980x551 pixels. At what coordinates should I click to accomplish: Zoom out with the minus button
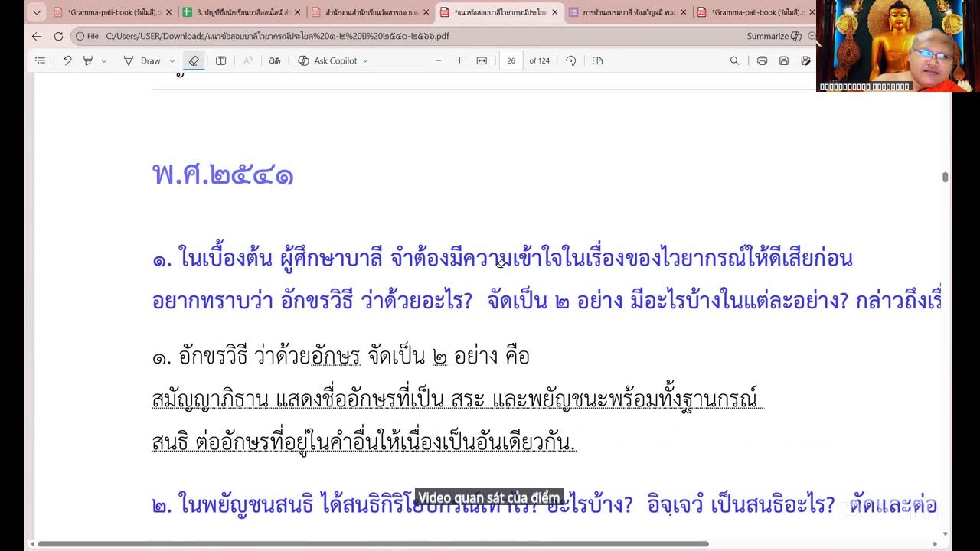pyautogui.click(x=438, y=60)
